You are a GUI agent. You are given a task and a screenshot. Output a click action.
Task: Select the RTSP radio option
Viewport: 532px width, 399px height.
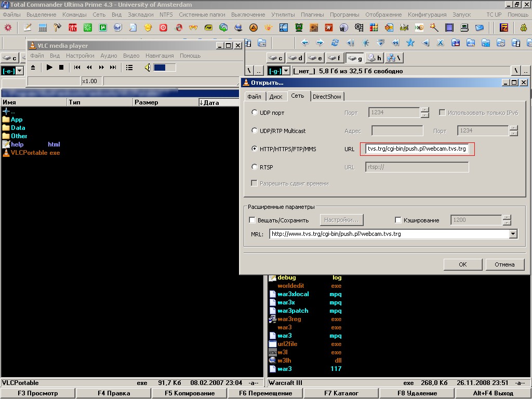coord(255,167)
